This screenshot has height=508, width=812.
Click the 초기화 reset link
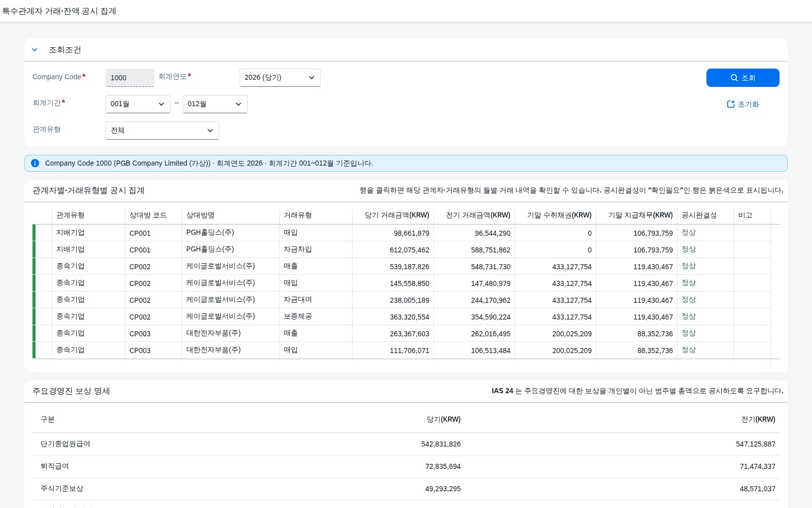[742, 104]
